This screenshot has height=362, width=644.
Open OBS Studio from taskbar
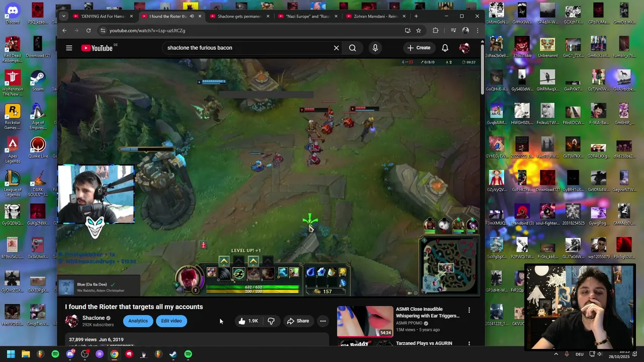pos(85,354)
